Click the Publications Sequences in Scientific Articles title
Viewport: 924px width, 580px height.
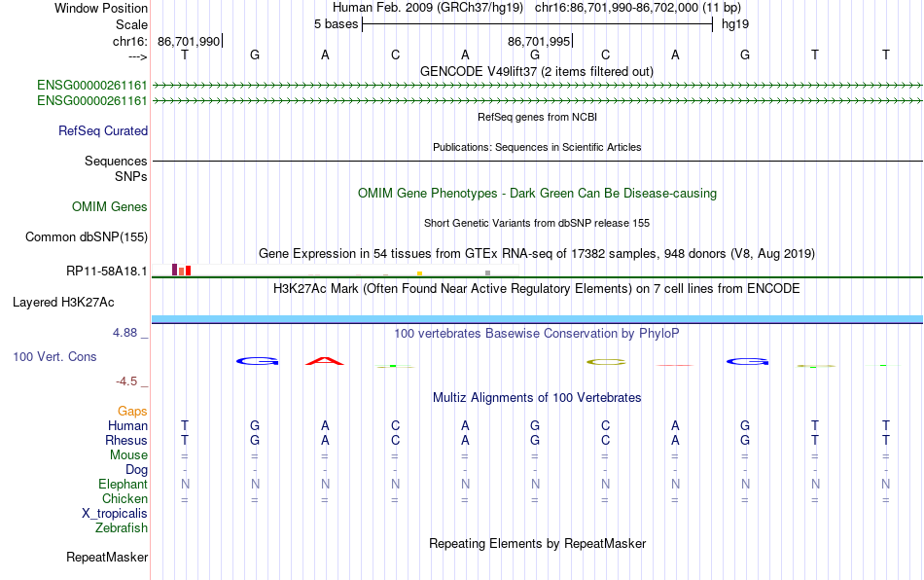click(537, 147)
